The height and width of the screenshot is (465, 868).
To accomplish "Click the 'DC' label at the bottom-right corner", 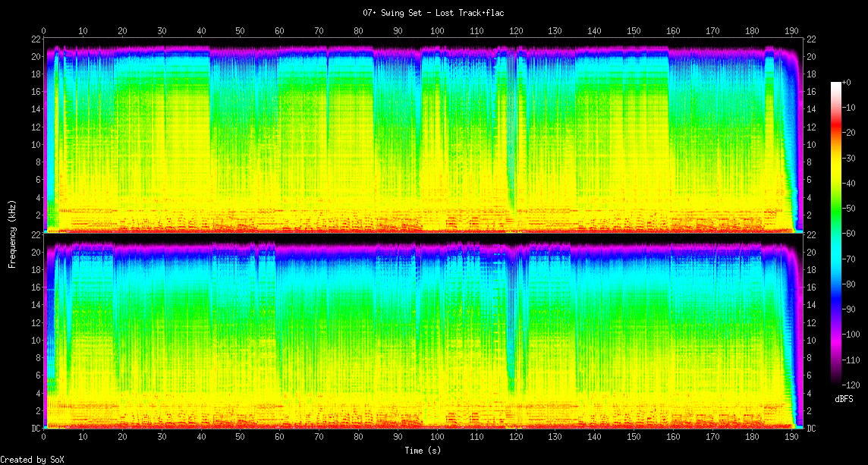I will click(811, 429).
